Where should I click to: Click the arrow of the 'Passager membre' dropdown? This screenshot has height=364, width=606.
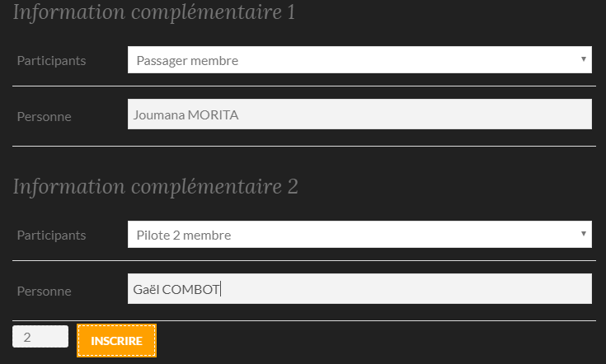[584, 59]
